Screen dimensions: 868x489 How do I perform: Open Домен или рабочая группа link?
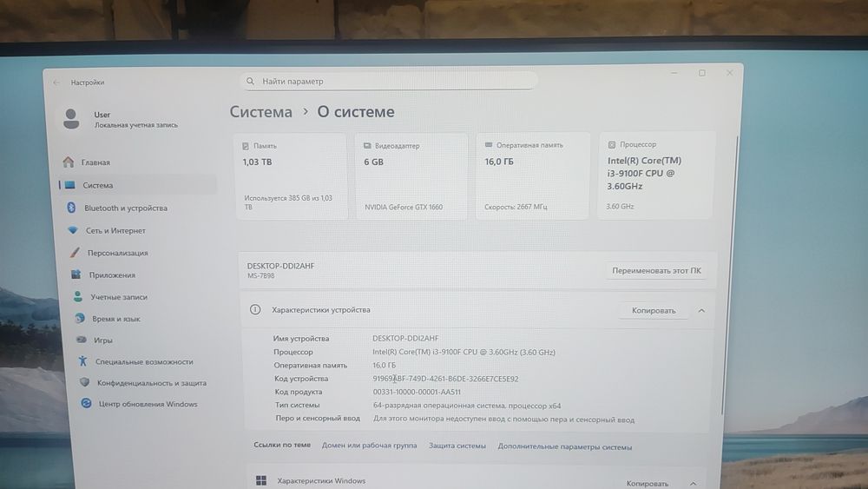point(369,446)
